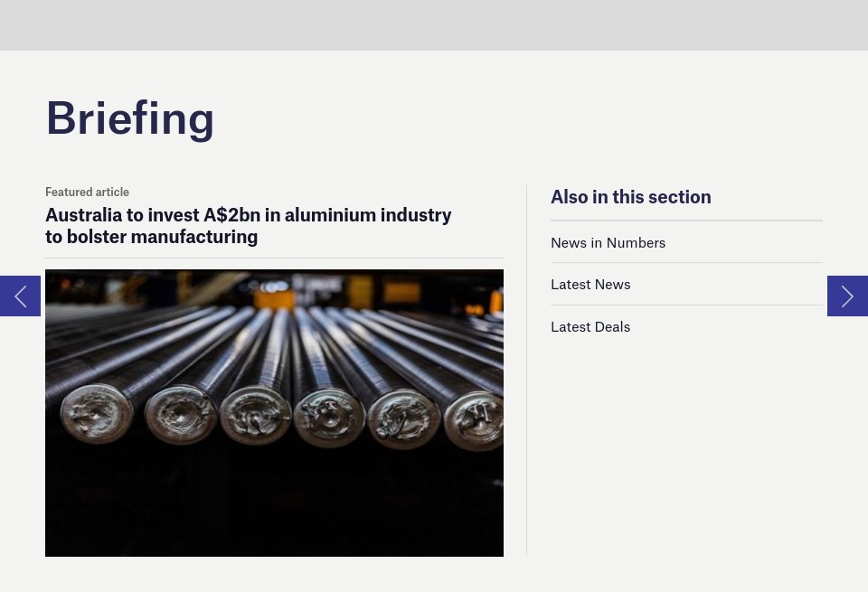Screen dimensions: 868x592
Task: Click the Briefing page heading
Action: pos(130,117)
